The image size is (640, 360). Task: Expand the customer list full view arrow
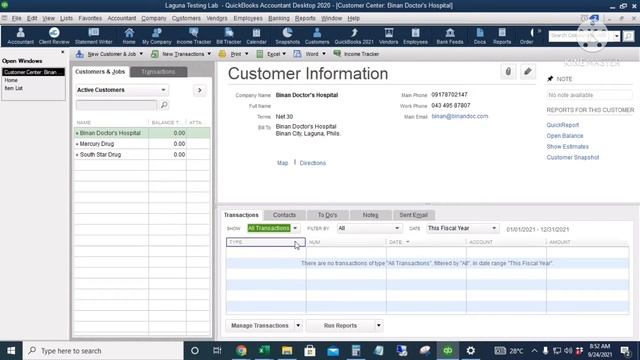(200, 90)
